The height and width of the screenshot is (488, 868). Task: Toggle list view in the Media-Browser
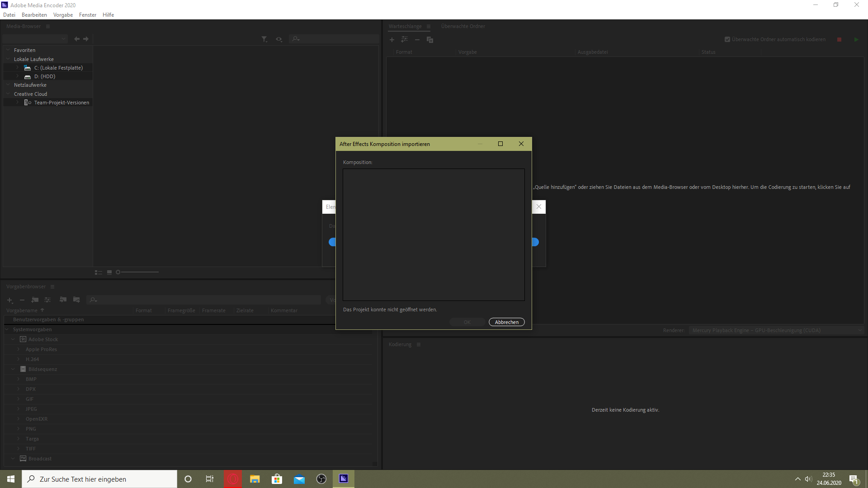98,272
